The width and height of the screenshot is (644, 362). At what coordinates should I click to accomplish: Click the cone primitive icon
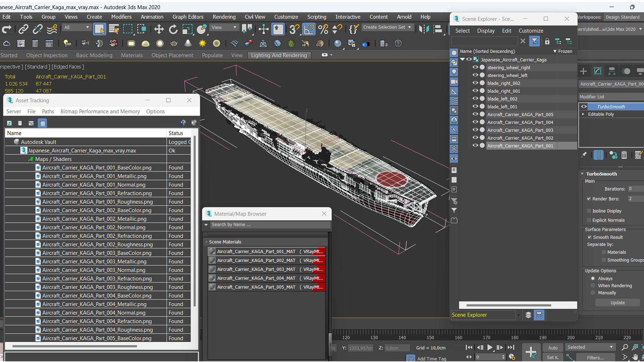[x=188, y=44]
